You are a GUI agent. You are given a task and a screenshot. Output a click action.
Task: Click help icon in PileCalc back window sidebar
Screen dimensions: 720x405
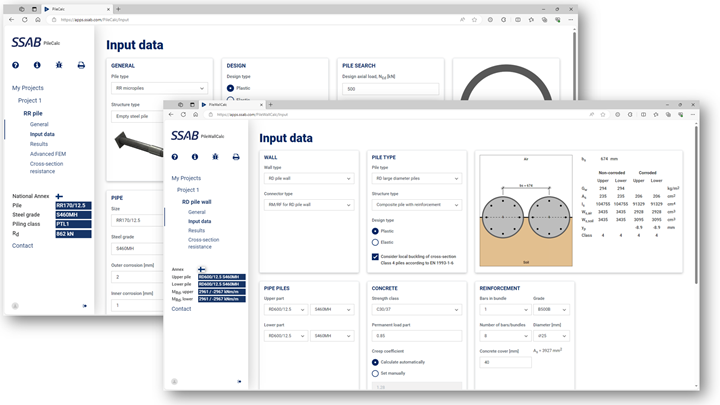click(16, 65)
